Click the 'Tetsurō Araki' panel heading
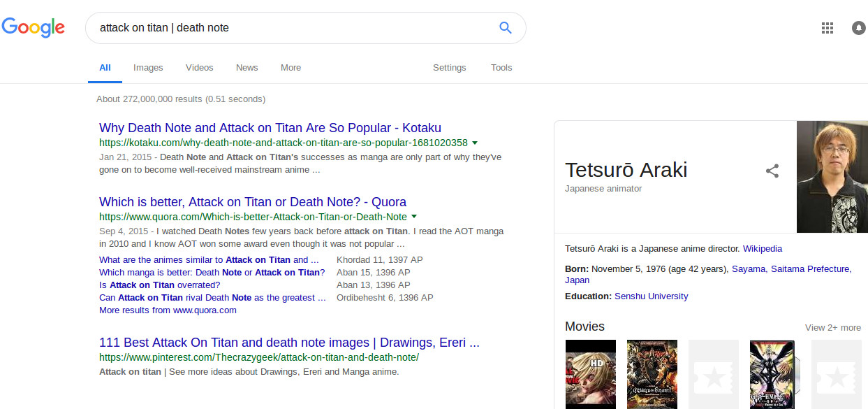Image resolution: width=868 pixels, height=409 pixels. pyautogui.click(x=626, y=170)
